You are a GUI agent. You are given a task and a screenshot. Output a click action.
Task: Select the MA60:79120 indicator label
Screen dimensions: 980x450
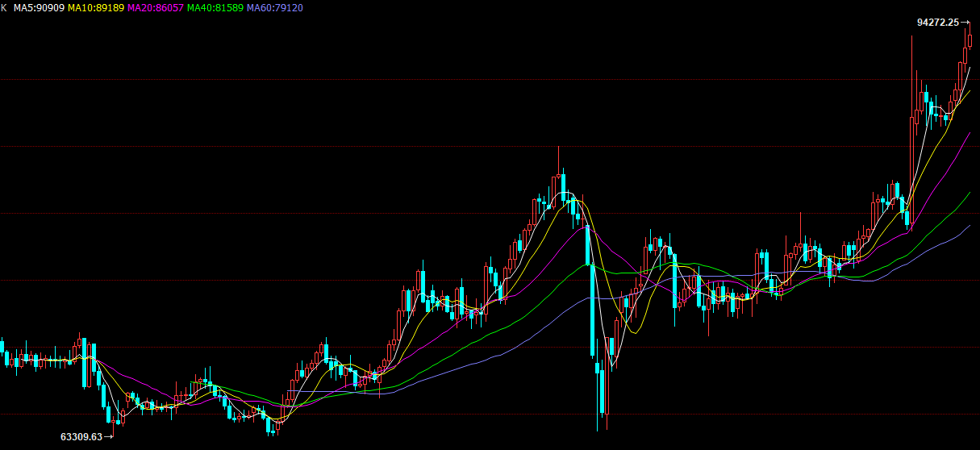point(275,7)
